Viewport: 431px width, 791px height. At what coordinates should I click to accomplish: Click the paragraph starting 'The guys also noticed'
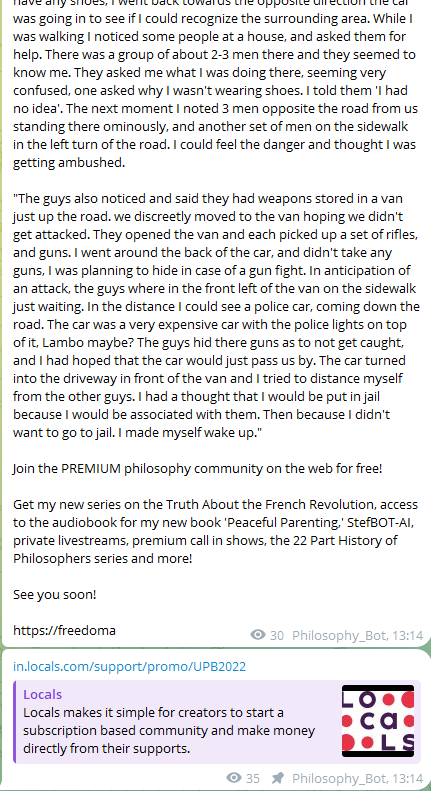[216, 315]
